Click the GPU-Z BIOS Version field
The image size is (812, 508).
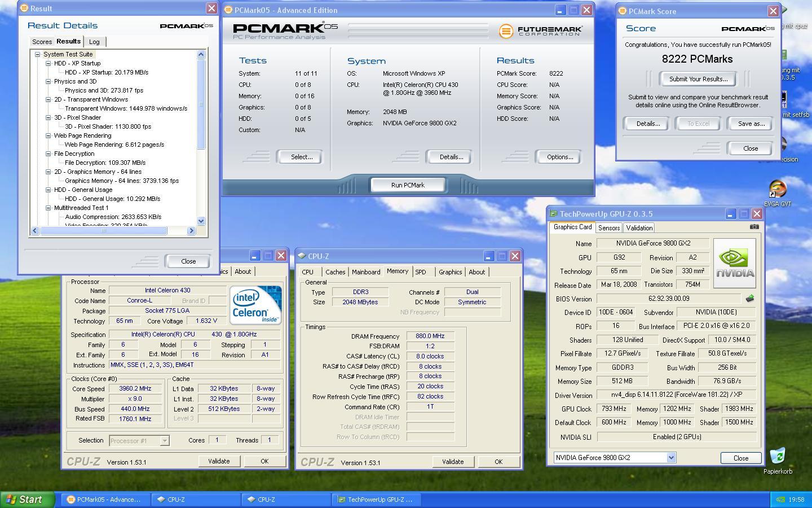pyautogui.click(x=669, y=299)
